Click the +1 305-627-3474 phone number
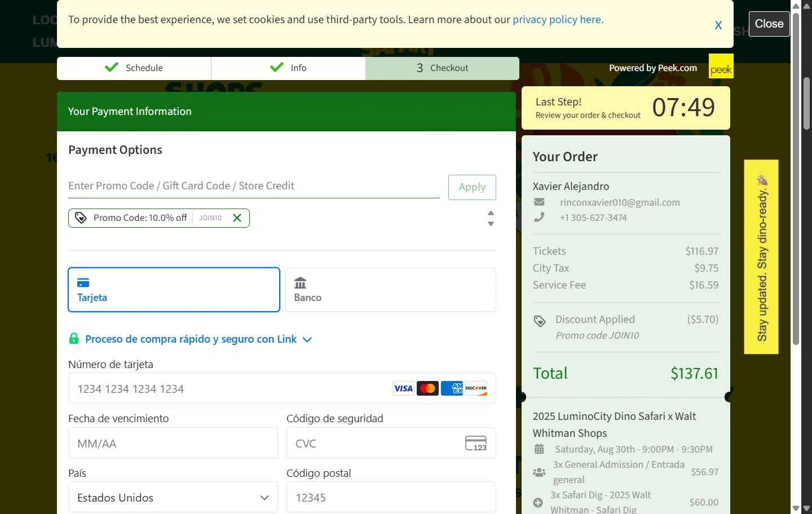 [x=593, y=218]
